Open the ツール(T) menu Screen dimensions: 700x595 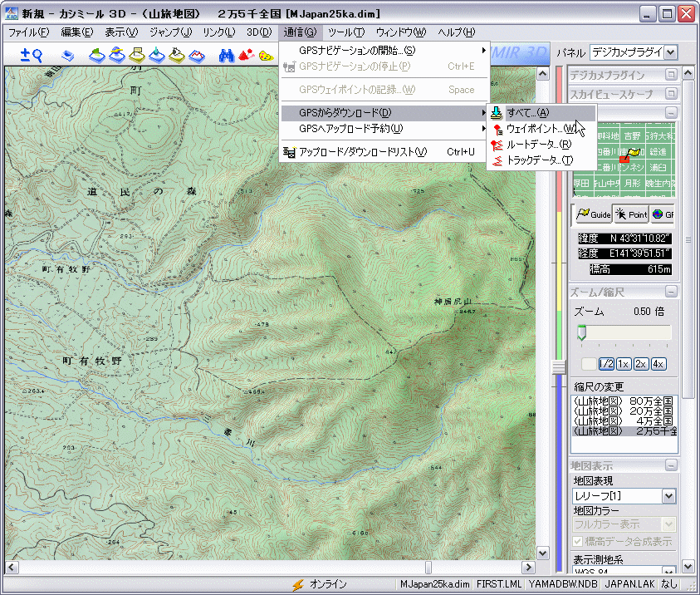[x=346, y=32]
